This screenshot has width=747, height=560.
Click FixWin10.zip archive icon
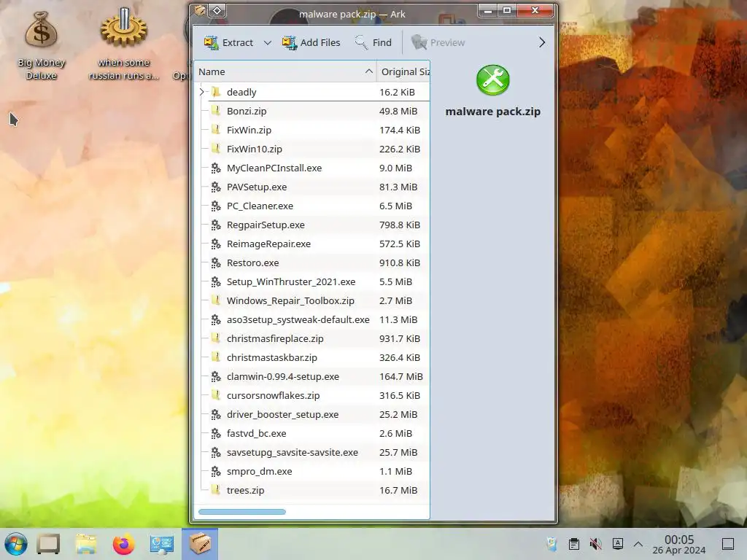coord(216,149)
